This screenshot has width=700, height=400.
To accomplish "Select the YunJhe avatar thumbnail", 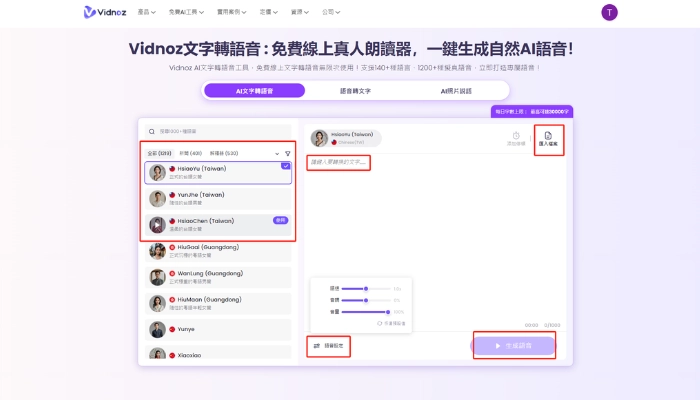I will coord(157,199).
